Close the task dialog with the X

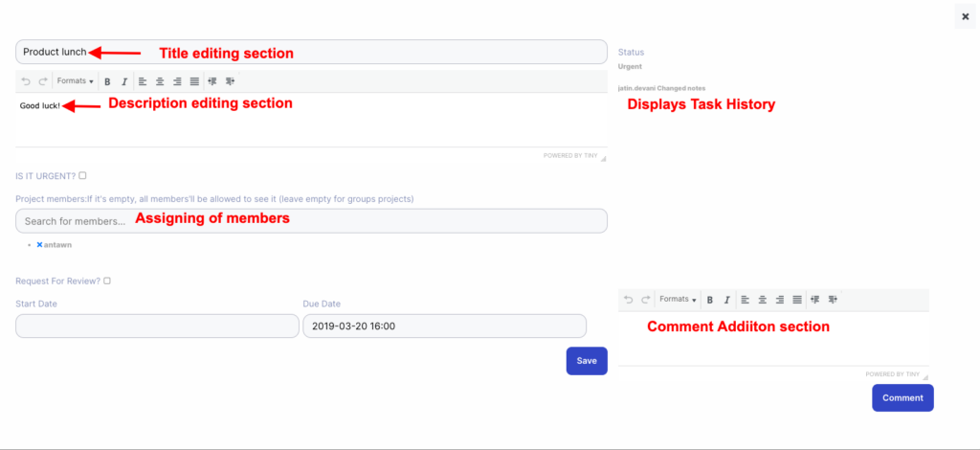coord(965,17)
